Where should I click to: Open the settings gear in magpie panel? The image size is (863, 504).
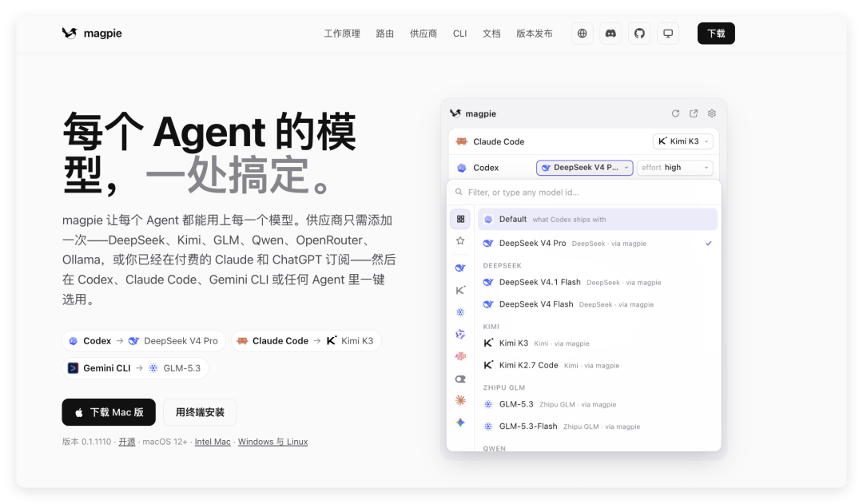[x=712, y=113]
